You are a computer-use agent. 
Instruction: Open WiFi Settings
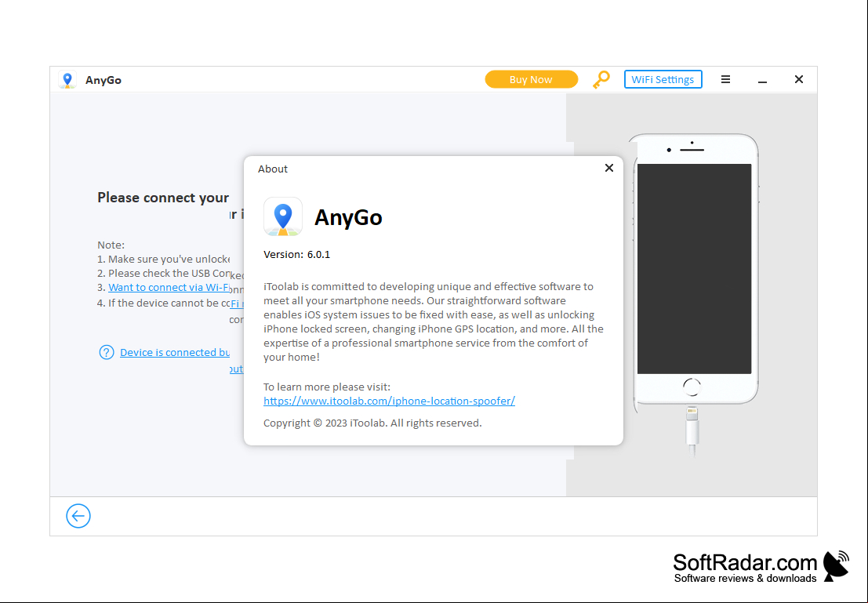point(663,79)
